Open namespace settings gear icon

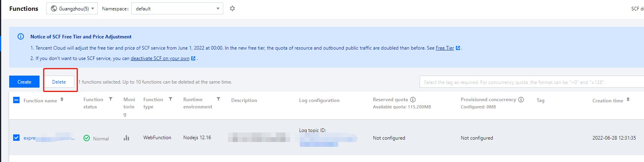[x=232, y=8]
